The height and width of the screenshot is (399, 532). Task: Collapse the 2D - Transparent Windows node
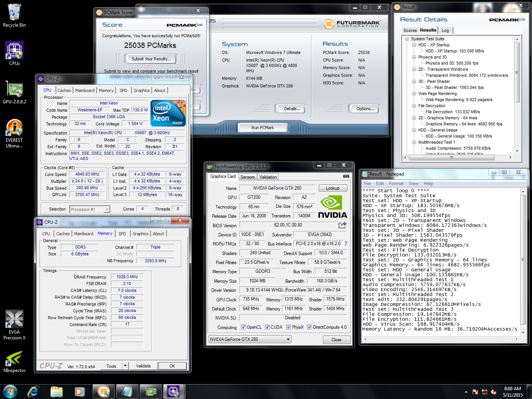414,70
